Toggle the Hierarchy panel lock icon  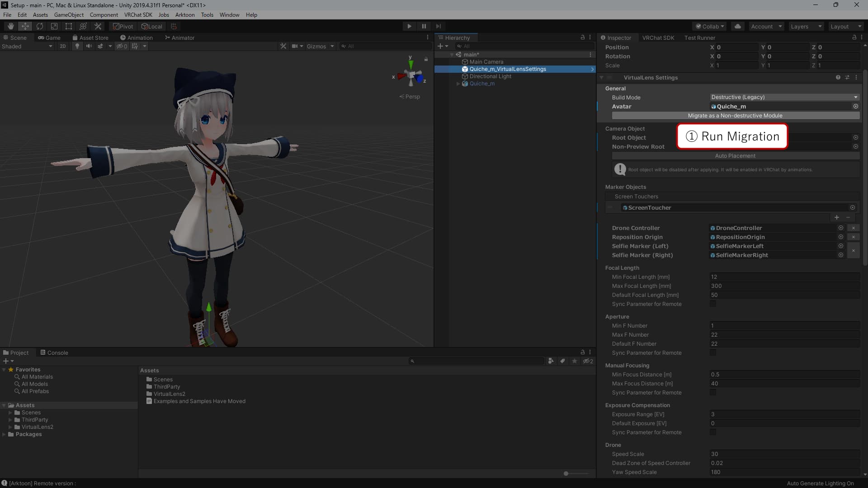[583, 38]
